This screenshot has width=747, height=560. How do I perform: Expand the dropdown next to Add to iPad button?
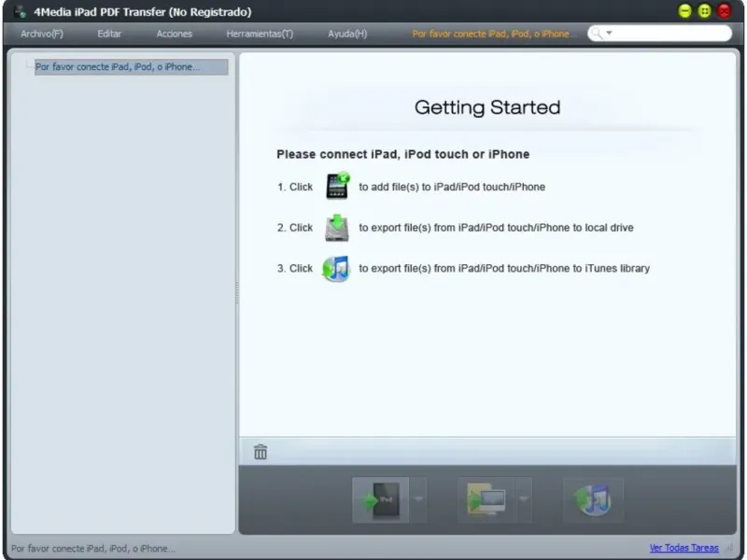pos(418,500)
